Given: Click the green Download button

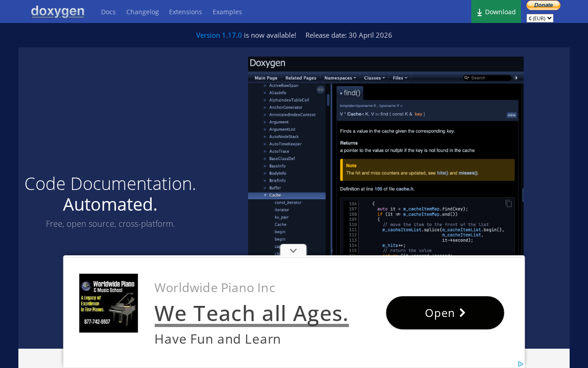Looking at the screenshot, I should (496, 11).
